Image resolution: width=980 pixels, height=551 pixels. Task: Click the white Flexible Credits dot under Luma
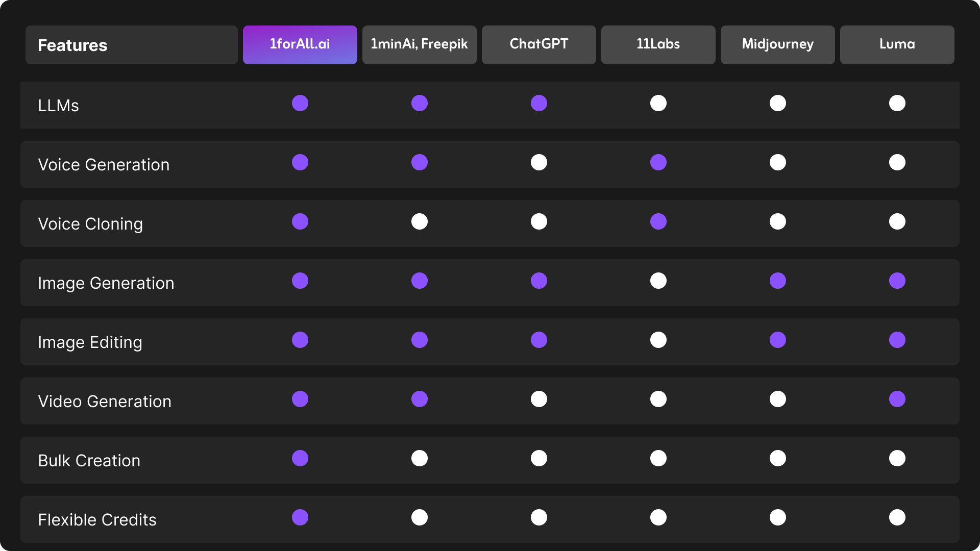click(x=897, y=517)
